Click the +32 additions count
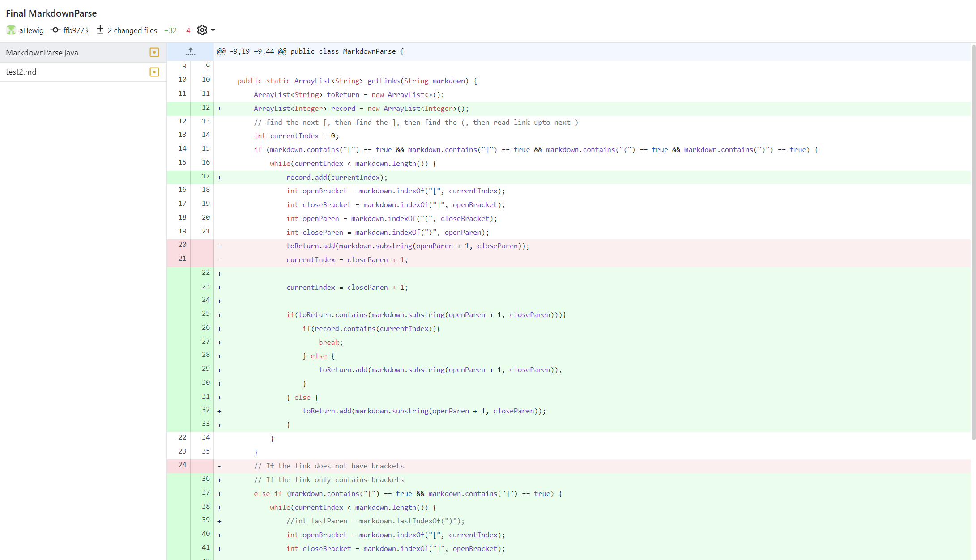Image resolution: width=976 pixels, height=560 pixels. point(170,30)
